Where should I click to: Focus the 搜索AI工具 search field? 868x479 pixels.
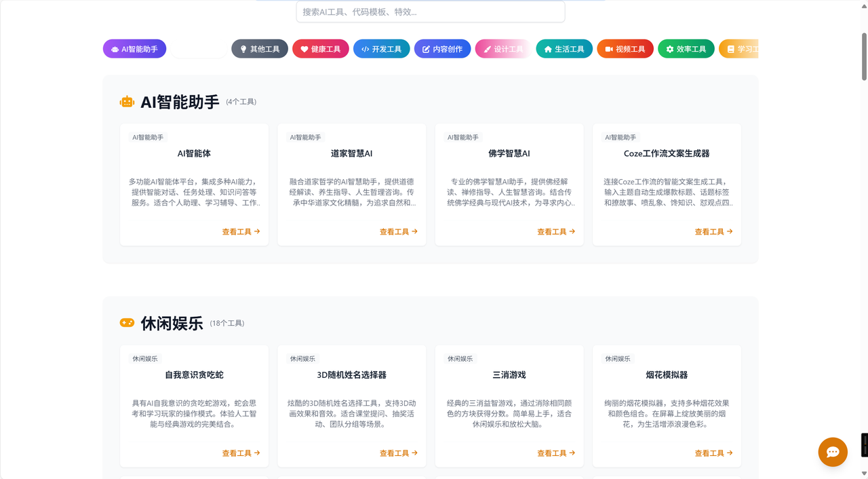click(x=431, y=12)
